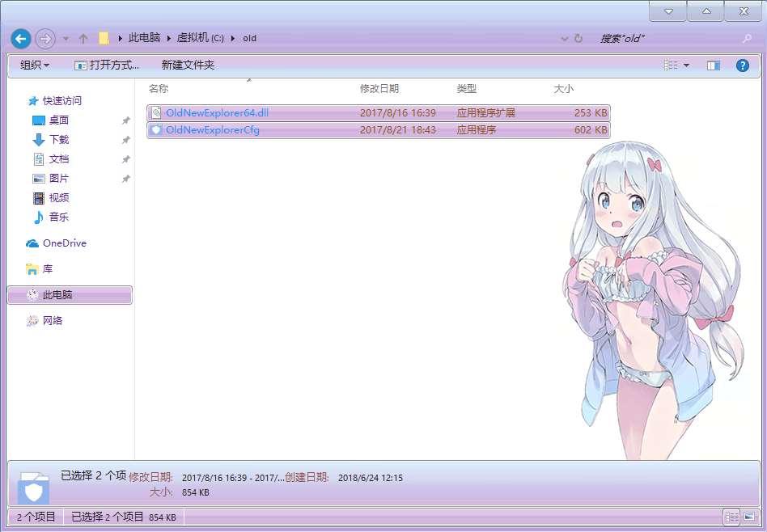The height and width of the screenshot is (532, 767).
Task: Sort by 修改日期 column header
Action: click(x=379, y=88)
